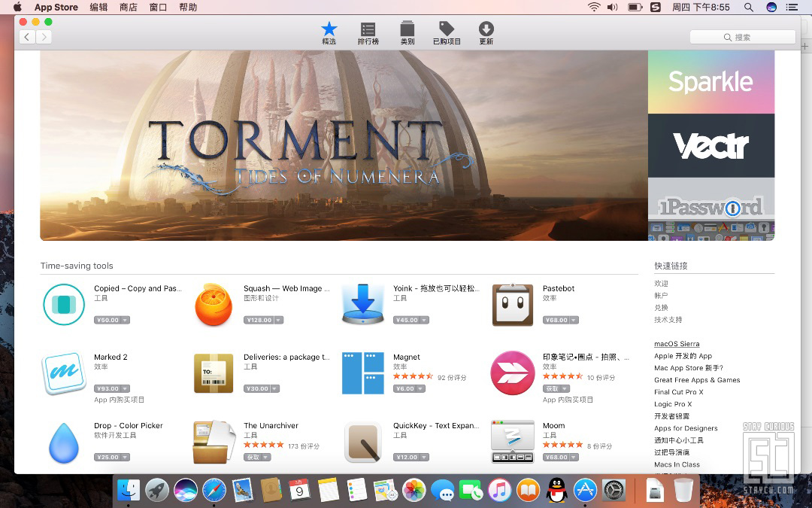812x508 pixels.
Task: Expand the arrow beside Yoink's ¥45.00 price
Action: click(x=424, y=321)
